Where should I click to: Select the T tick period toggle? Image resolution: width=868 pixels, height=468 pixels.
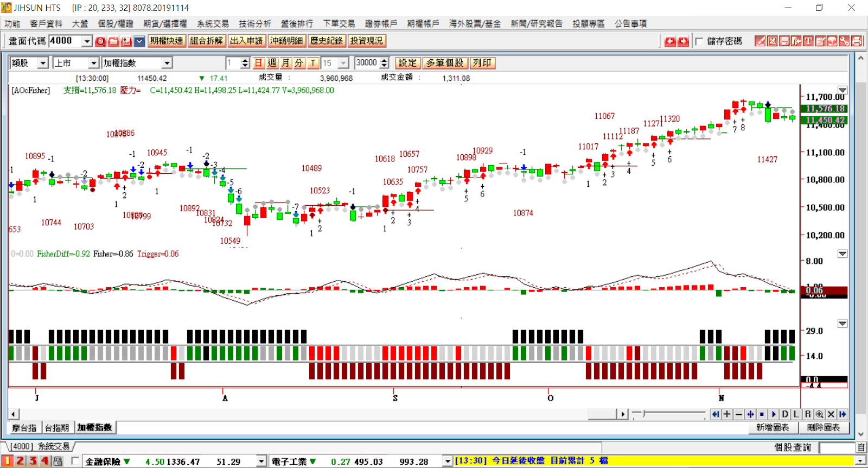click(313, 63)
